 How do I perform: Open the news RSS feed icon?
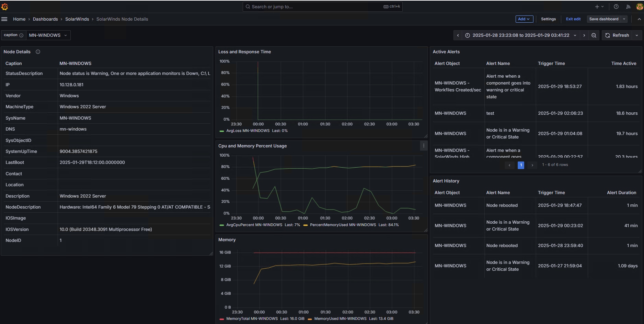pos(628,7)
